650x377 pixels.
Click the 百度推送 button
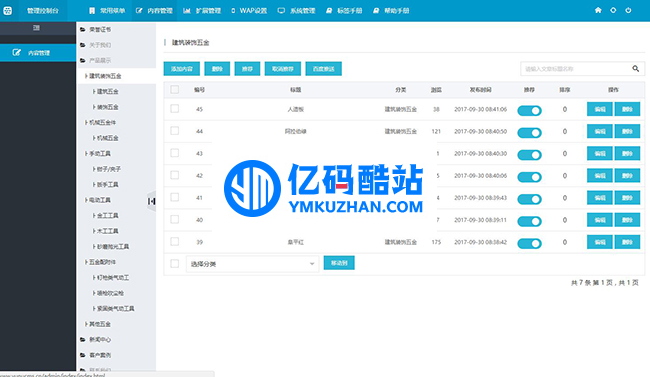323,69
